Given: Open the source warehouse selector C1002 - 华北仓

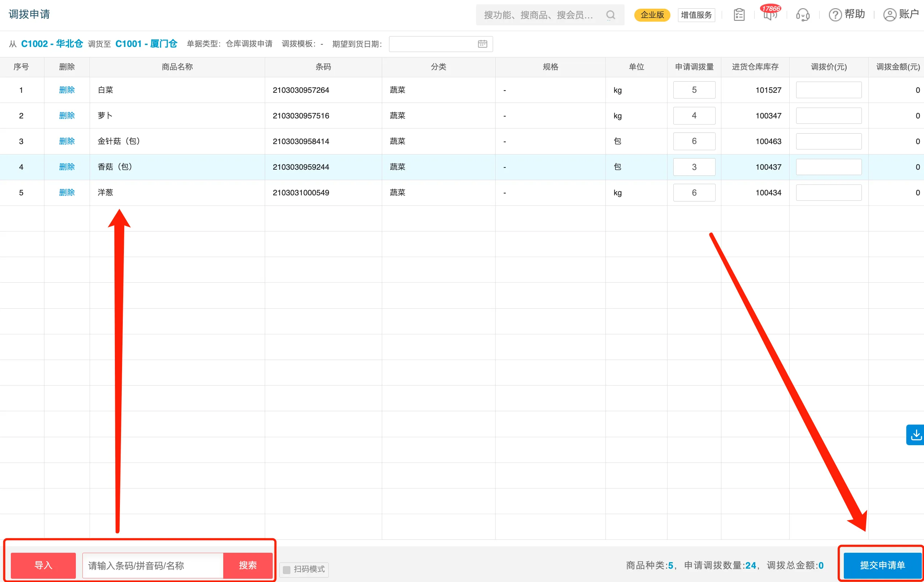Looking at the screenshot, I should (x=51, y=43).
